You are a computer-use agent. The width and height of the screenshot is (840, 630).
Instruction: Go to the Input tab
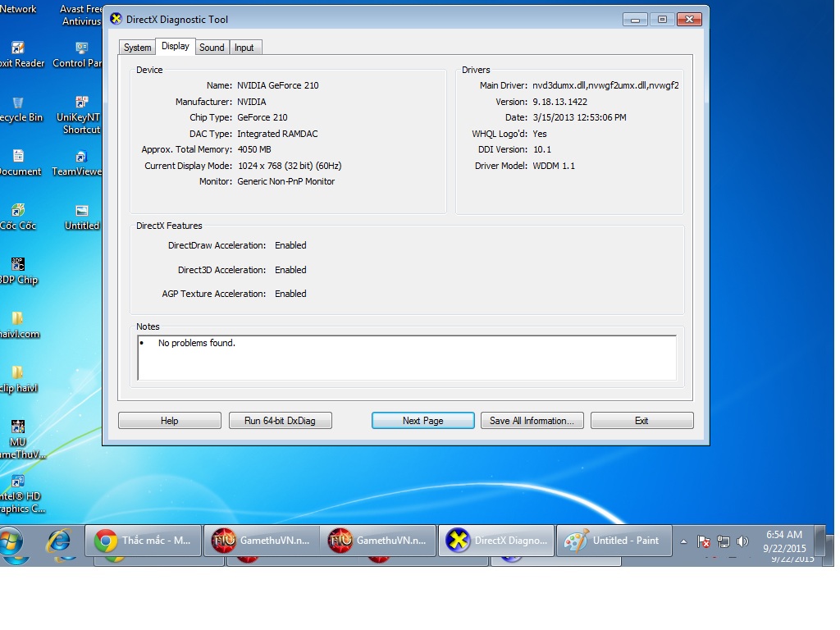coord(244,47)
